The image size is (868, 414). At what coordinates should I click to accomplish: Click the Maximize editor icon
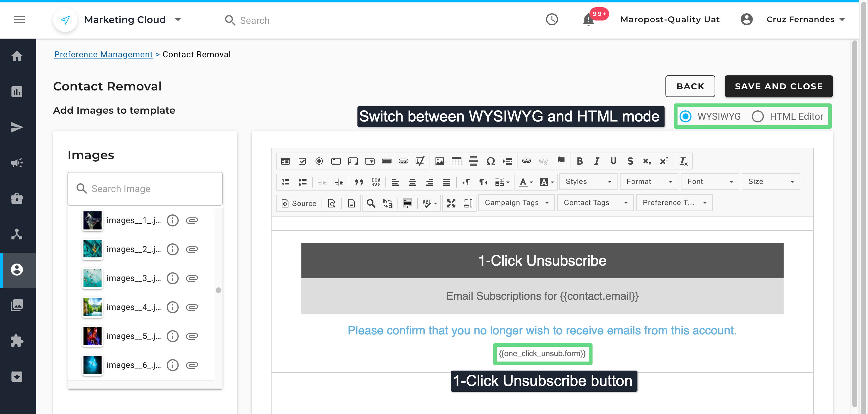[x=451, y=203]
